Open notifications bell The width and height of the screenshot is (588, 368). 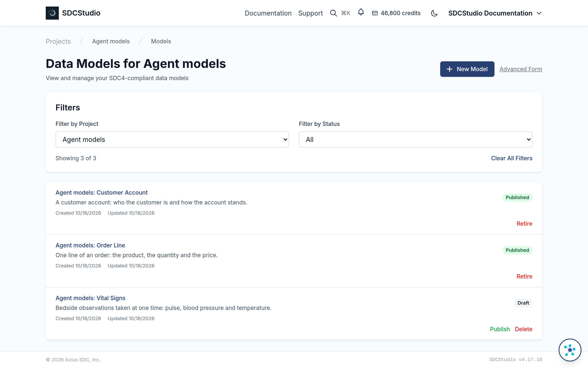coord(361,12)
